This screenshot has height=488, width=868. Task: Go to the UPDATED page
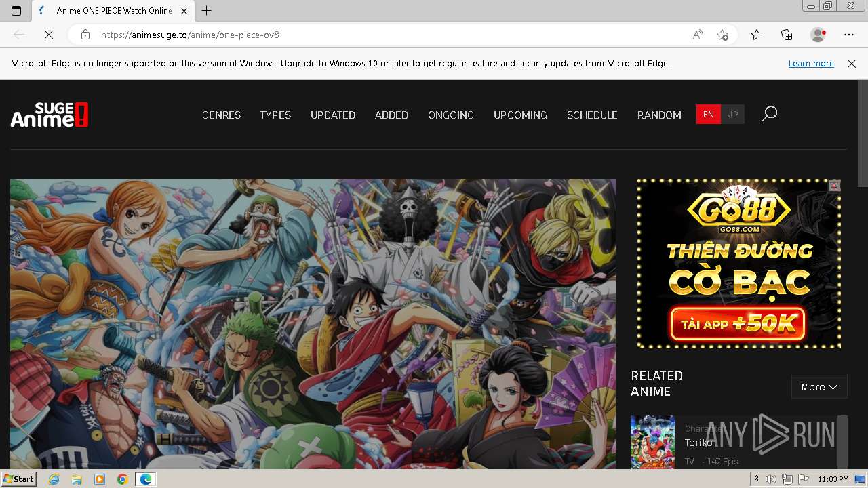[333, 115]
